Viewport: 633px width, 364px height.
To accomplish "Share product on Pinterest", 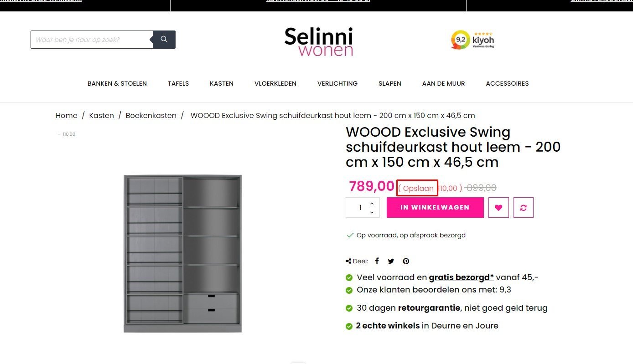I will coord(406,261).
